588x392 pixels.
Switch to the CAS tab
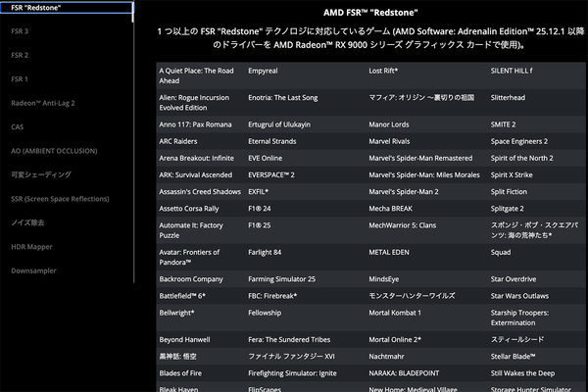point(18,126)
